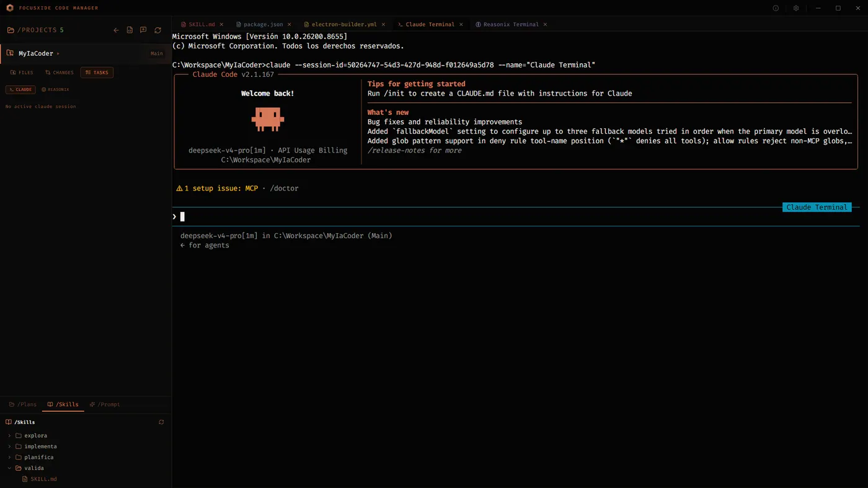Click the valida open folder icon

[x=19, y=468]
